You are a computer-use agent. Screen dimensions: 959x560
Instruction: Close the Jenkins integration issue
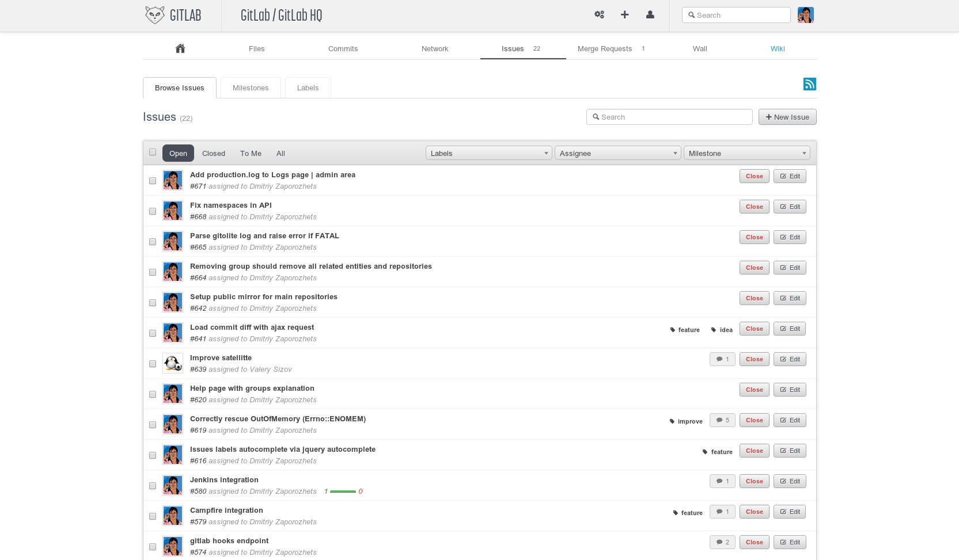[754, 481]
